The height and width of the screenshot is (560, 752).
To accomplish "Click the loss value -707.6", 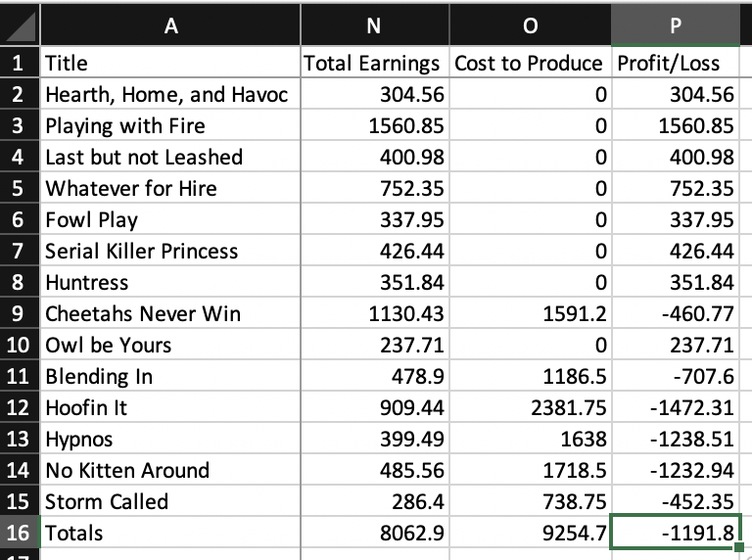I will pyautogui.click(x=676, y=376).
